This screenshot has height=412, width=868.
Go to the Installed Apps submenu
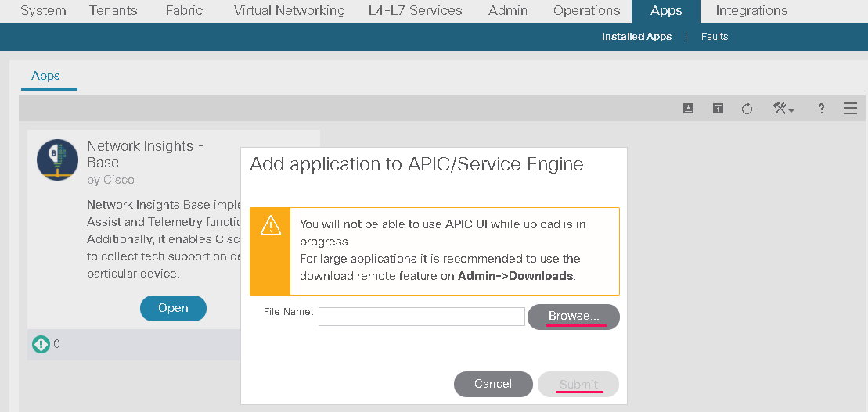pyautogui.click(x=636, y=37)
